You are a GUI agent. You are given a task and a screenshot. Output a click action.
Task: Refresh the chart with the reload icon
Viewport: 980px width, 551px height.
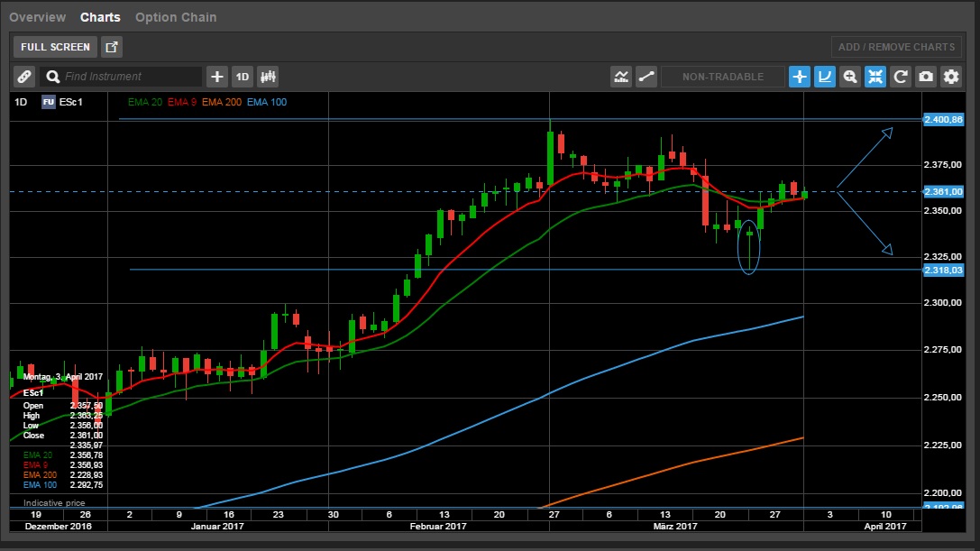tap(899, 77)
